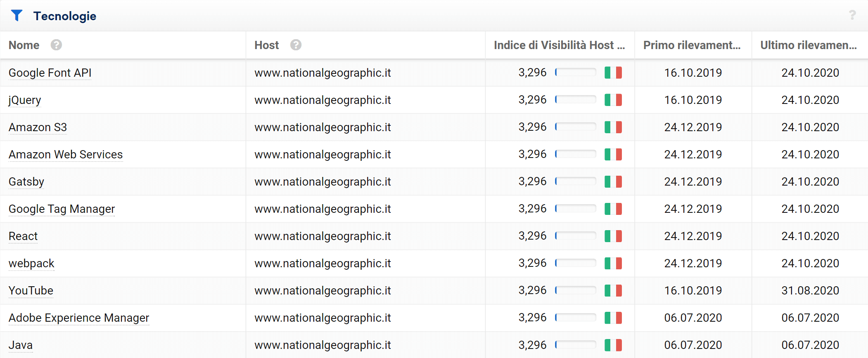The height and width of the screenshot is (358, 868).
Task: Click 16.10.2019 date in Google Font API row
Action: (x=693, y=73)
